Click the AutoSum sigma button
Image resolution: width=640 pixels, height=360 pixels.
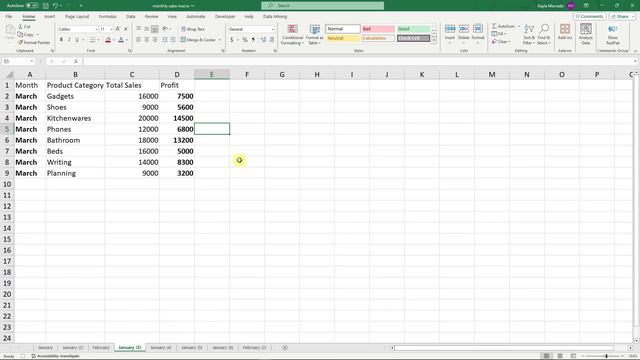point(504,26)
